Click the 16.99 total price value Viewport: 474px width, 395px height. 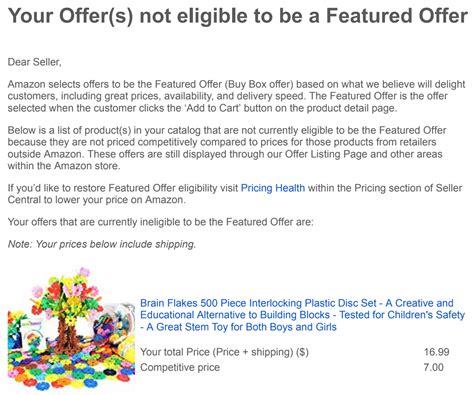point(437,352)
